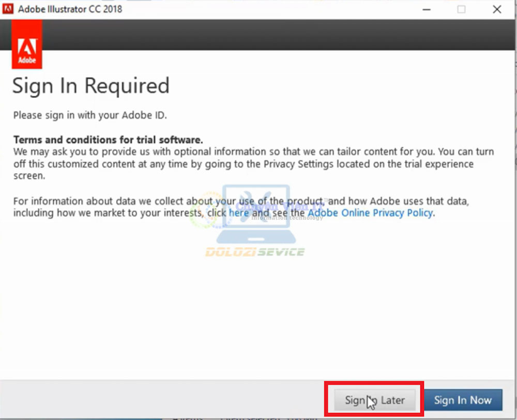Click the 'For information about data we collect' sentence
Screen dimensions: 517x420
pyautogui.click(x=155, y=201)
